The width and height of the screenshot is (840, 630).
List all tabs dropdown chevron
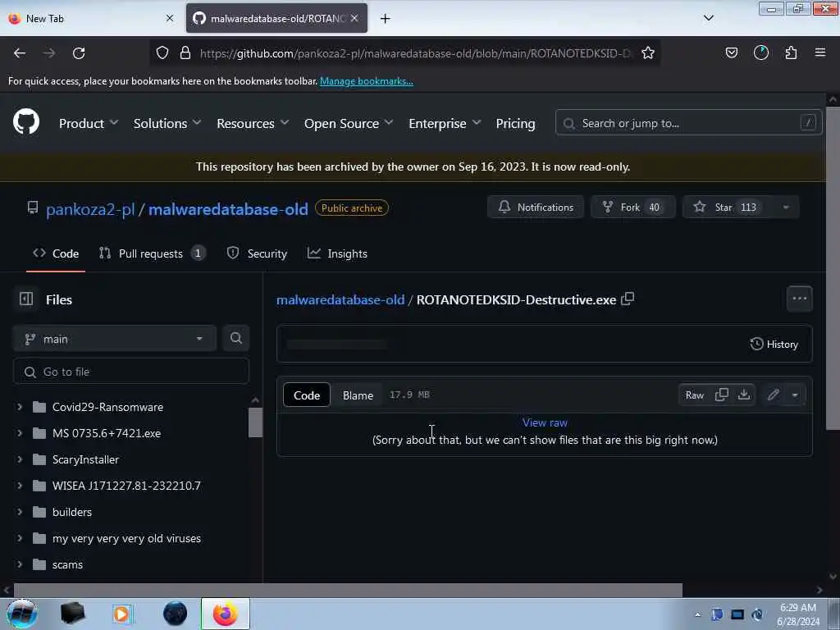point(708,18)
